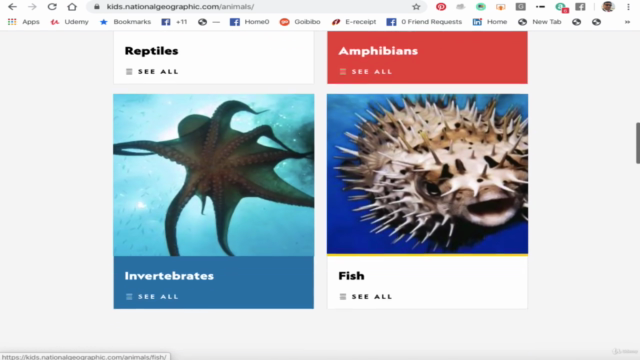This screenshot has height=360, width=640.
Task: Open the green circular extension icon
Action: point(480,7)
